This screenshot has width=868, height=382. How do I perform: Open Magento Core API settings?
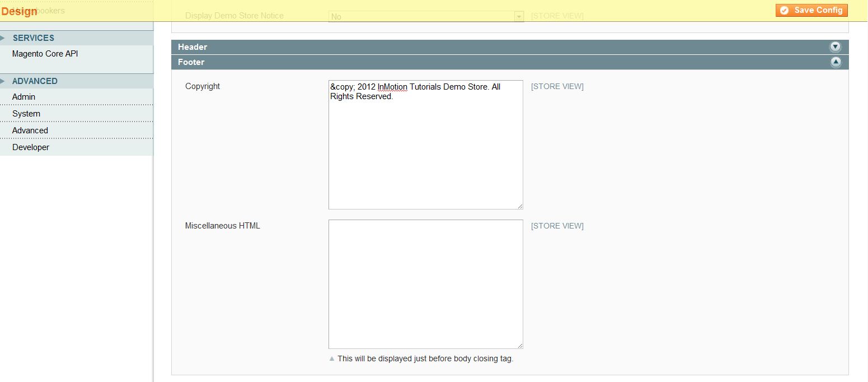point(45,54)
